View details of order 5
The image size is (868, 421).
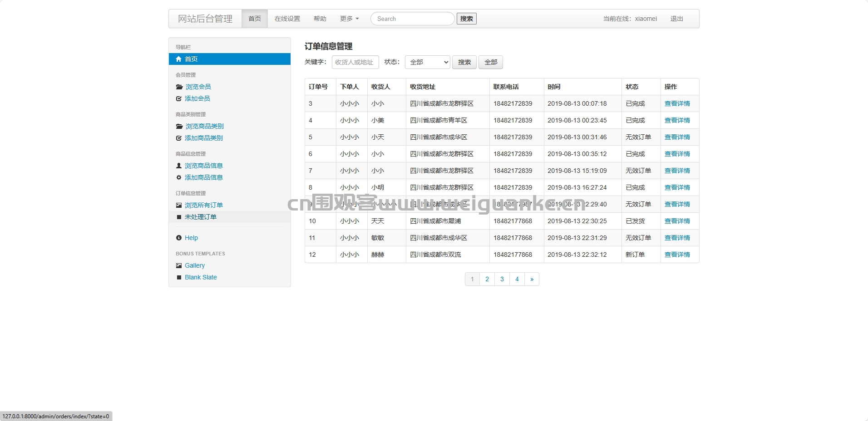click(x=677, y=137)
